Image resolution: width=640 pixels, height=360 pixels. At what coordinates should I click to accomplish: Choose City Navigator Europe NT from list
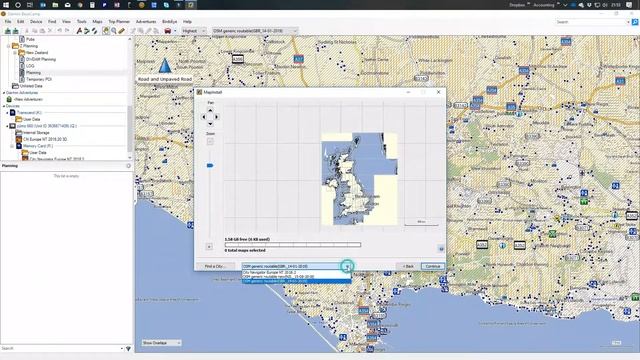[296, 272]
